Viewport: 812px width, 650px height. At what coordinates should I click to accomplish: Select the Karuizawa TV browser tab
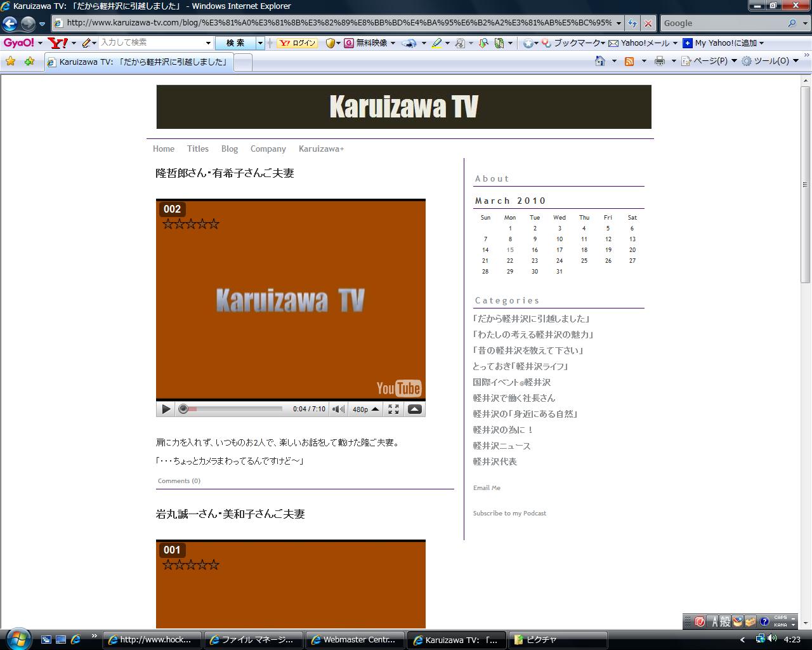138,62
